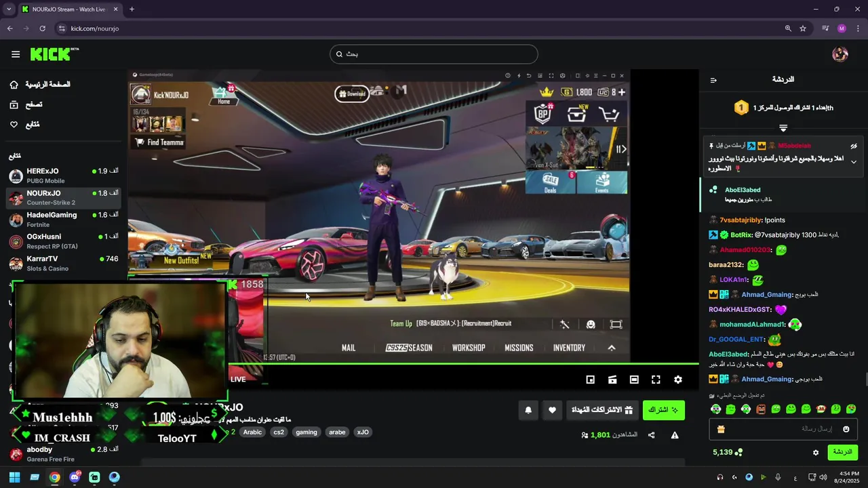Collapse the chat panel icon
868x488 pixels.
tap(713, 80)
